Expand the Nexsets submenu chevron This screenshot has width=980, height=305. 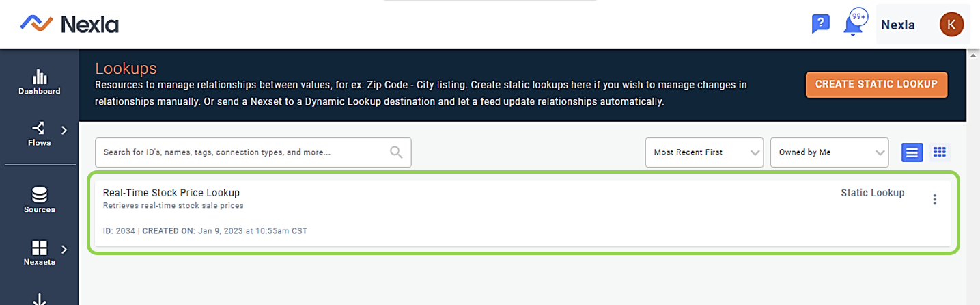64,249
